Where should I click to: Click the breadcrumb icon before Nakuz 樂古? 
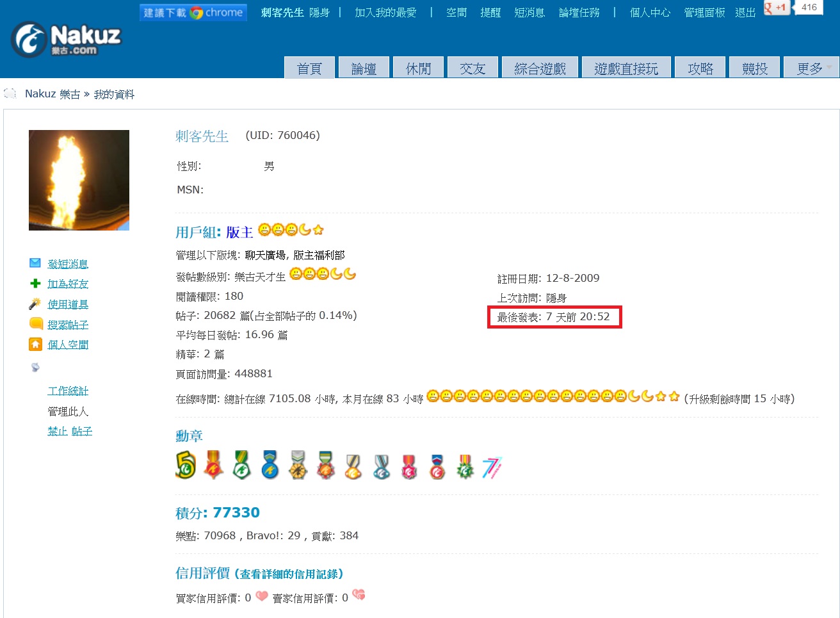(10, 94)
